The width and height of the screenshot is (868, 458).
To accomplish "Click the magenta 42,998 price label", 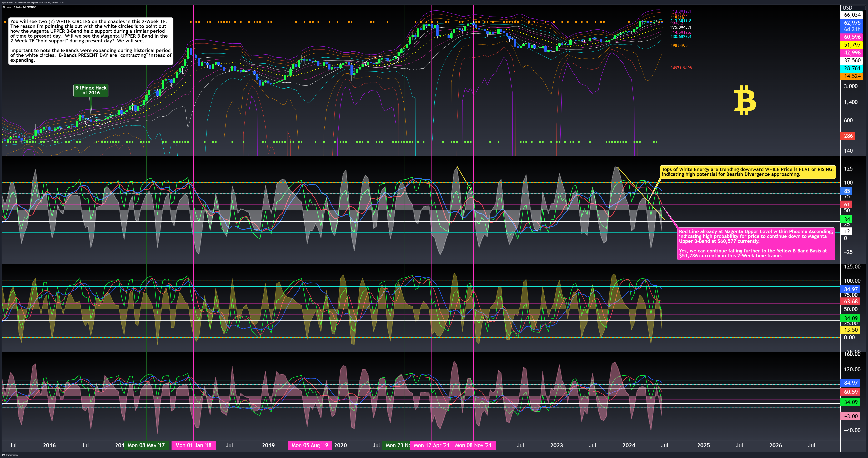I will (x=852, y=53).
